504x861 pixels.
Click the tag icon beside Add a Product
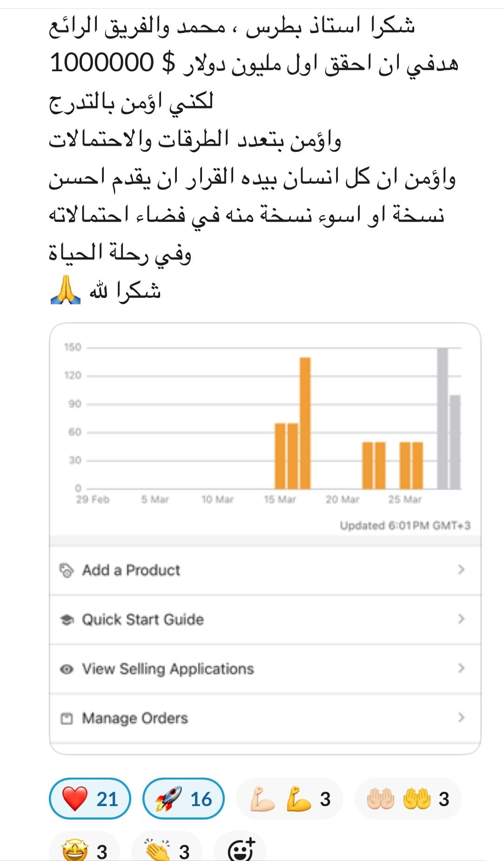[67, 570]
